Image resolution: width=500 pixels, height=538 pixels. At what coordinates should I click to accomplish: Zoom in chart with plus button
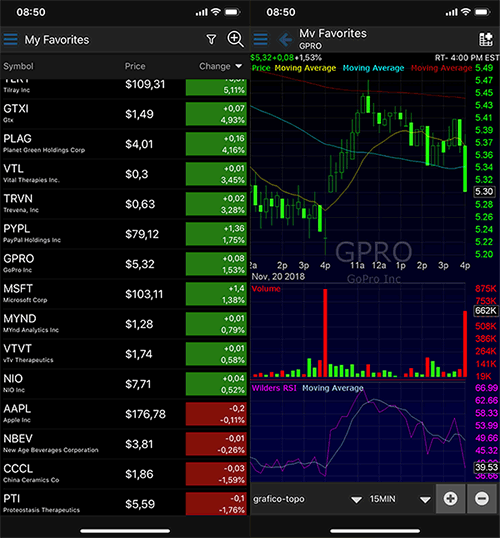pos(450,499)
